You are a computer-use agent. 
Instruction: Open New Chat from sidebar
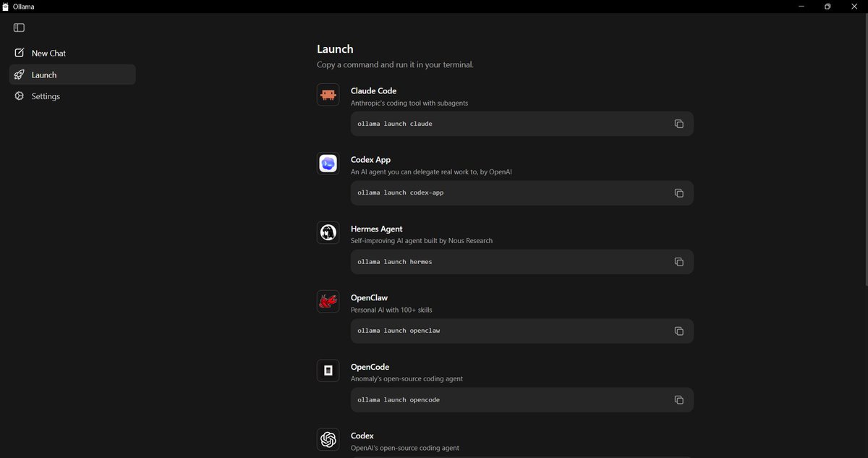tap(72, 53)
